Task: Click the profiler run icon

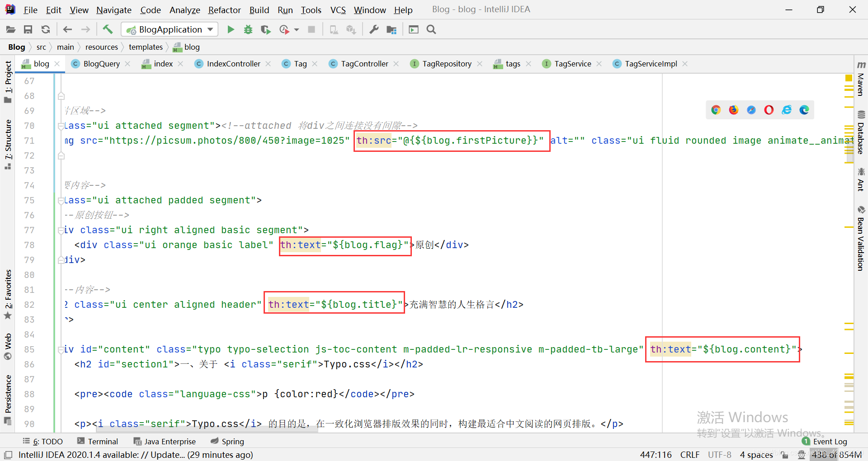Action: [284, 30]
